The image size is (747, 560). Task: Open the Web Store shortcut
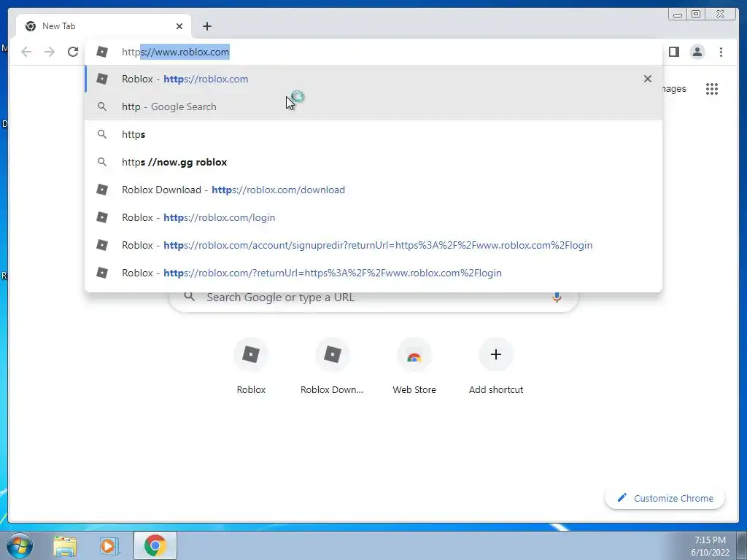[414, 366]
